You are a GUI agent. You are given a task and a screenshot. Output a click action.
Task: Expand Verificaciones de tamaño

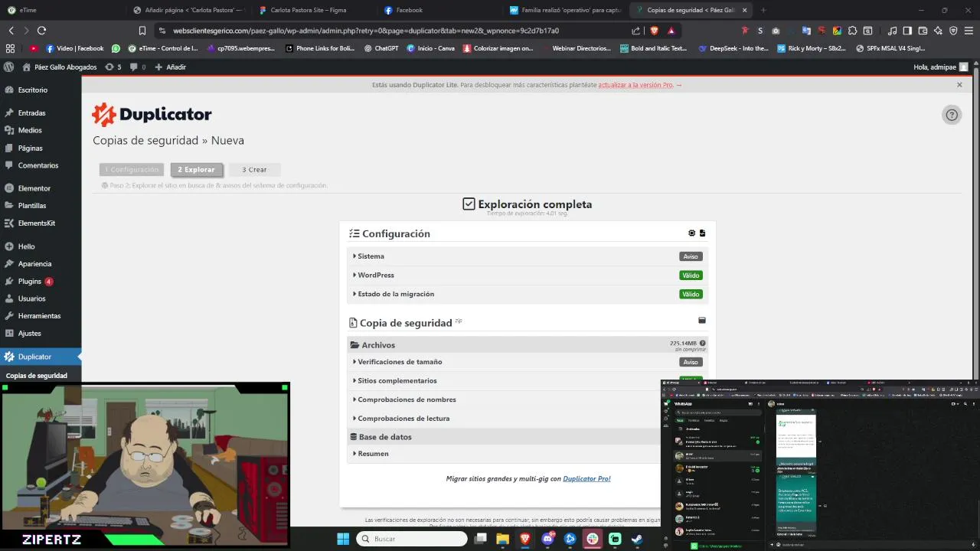[x=528, y=362]
